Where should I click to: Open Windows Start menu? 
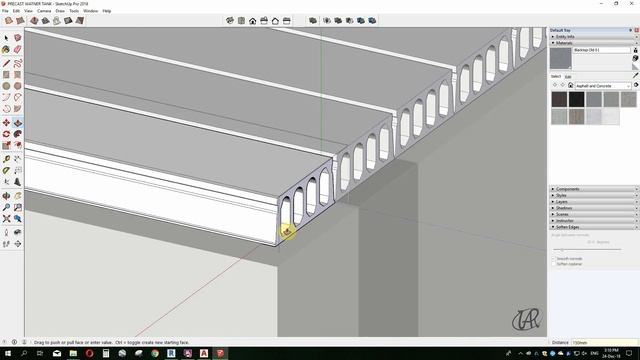(8, 353)
